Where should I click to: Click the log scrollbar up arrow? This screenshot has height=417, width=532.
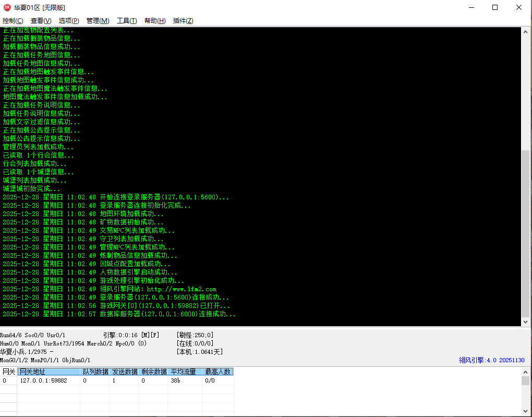tap(526, 32)
